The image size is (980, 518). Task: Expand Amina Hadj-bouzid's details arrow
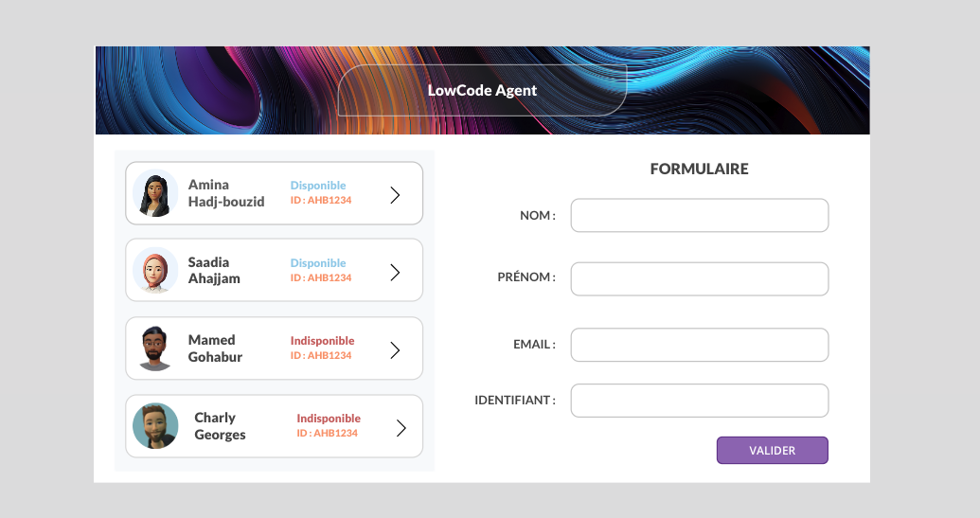tap(395, 195)
